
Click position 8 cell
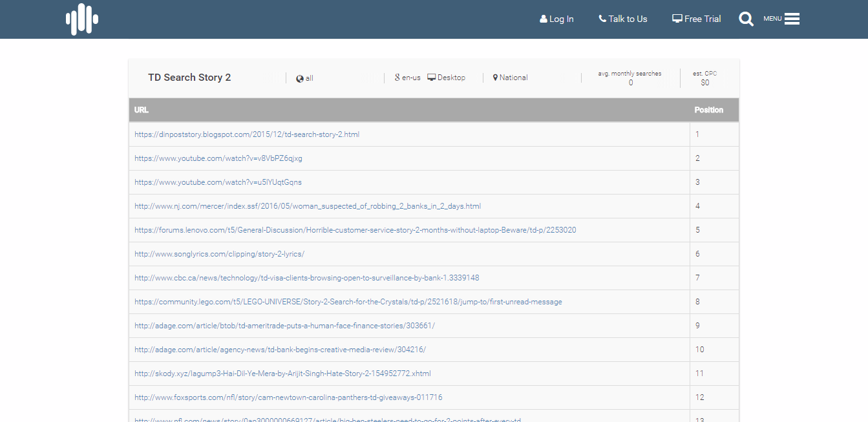click(x=714, y=302)
